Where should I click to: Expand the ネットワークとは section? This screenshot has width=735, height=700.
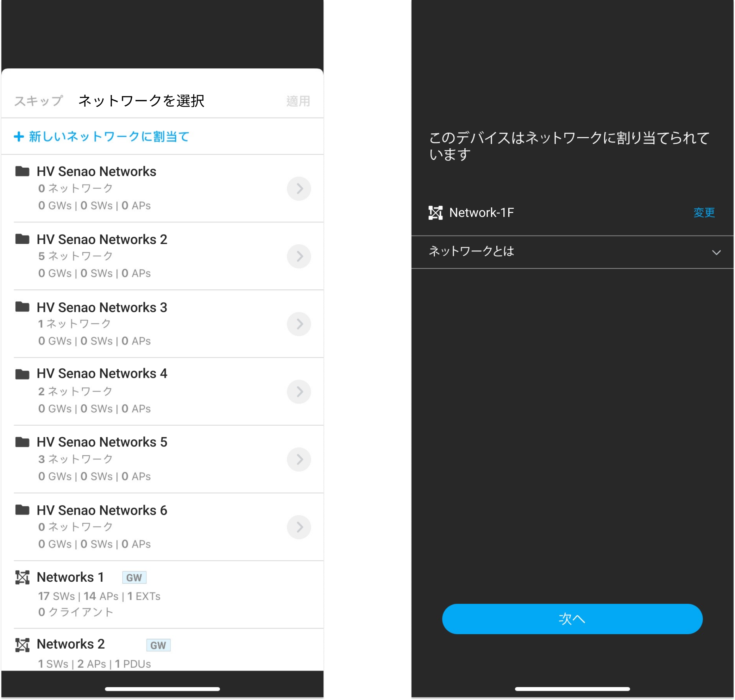pyautogui.click(x=716, y=252)
